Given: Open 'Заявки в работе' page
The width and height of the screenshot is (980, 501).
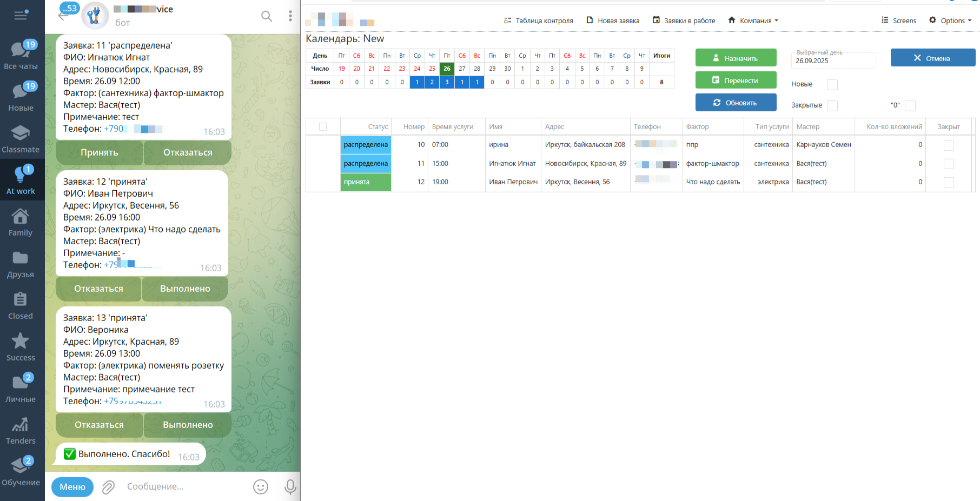Looking at the screenshot, I should point(684,21).
